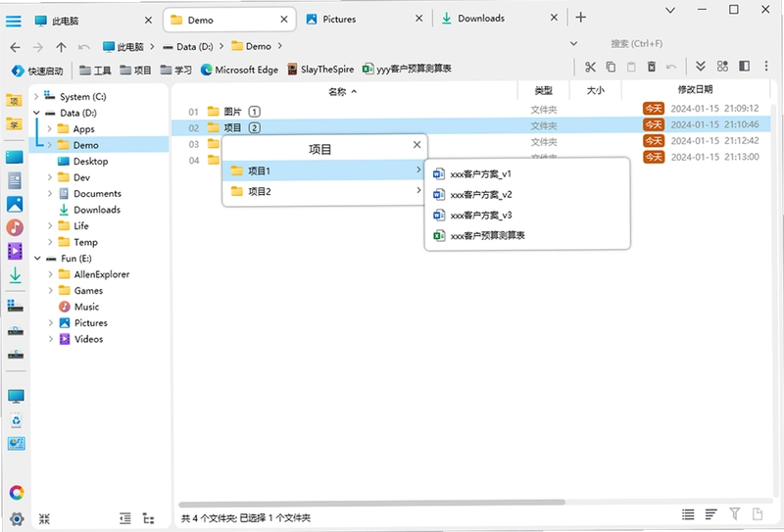
Task: Expand the Apps folder node
Action: click(x=50, y=129)
